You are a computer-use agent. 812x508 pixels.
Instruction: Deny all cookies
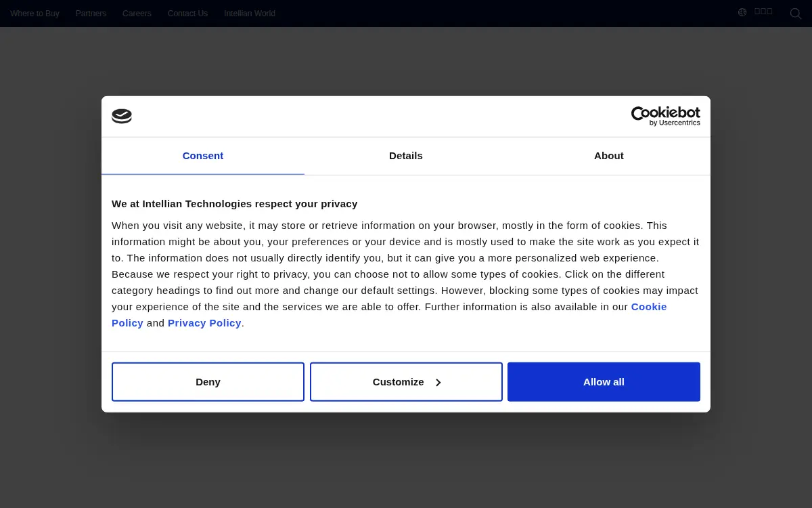pyautogui.click(x=208, y=382)
